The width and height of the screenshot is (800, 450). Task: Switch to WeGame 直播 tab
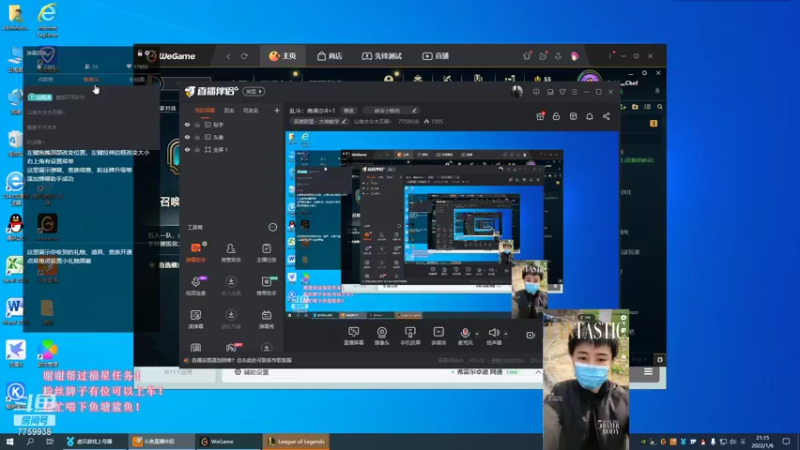(436, 56)
